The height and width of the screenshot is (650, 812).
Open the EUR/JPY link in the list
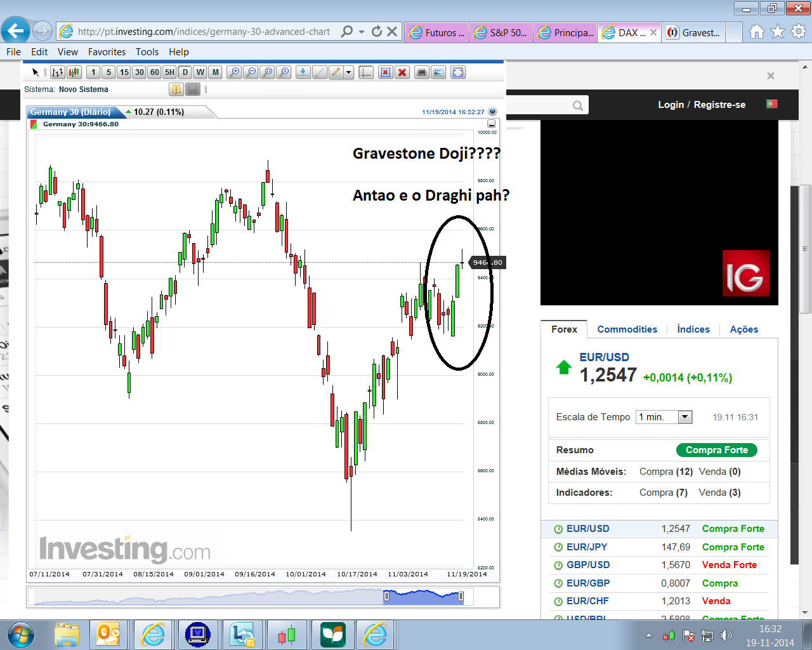(587, 547)
